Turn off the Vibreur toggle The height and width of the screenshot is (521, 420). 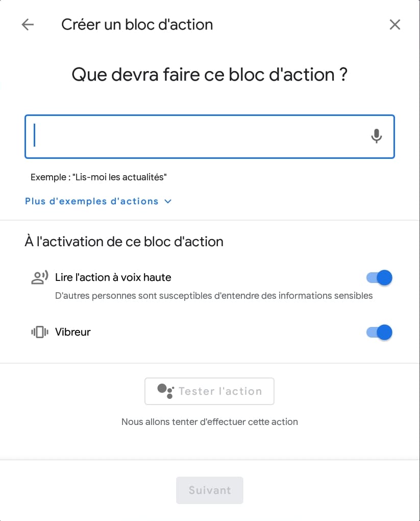point(380,332)
